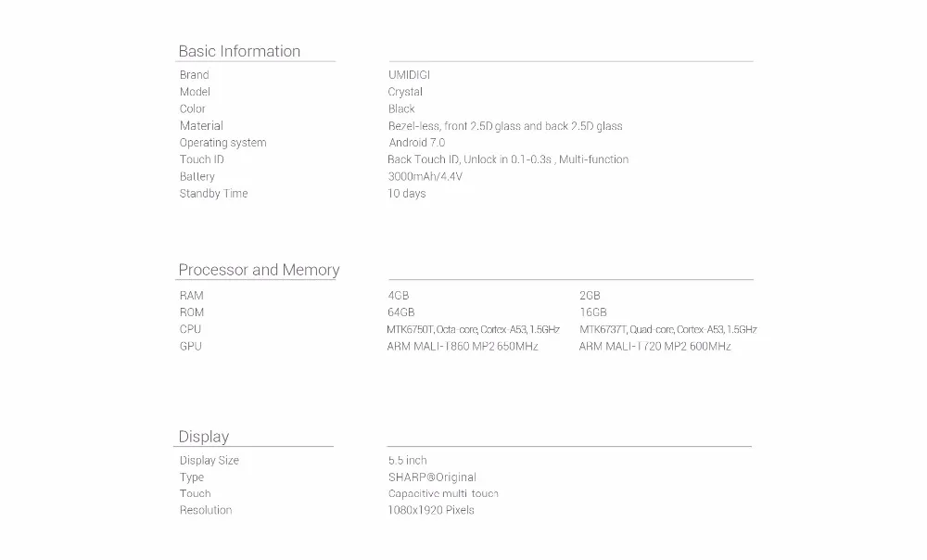Select the 16GB ROM value

(593, 312)
